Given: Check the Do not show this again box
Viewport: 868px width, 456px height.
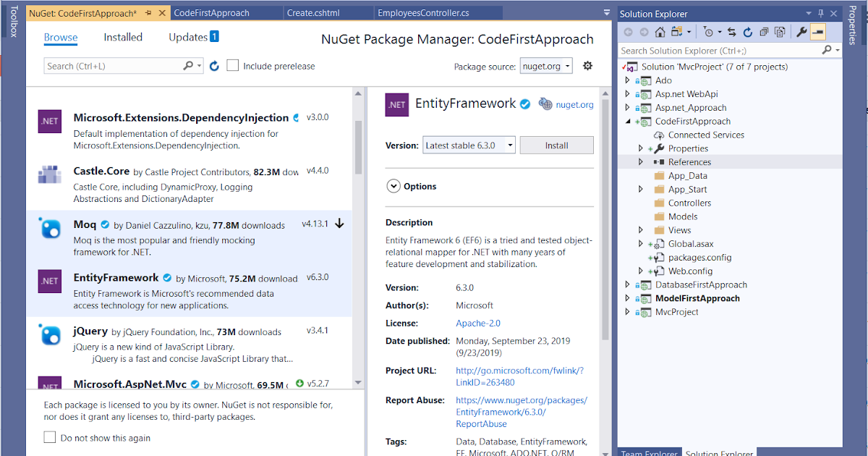Looking at the screenshot, I should [x=50, y=437].
